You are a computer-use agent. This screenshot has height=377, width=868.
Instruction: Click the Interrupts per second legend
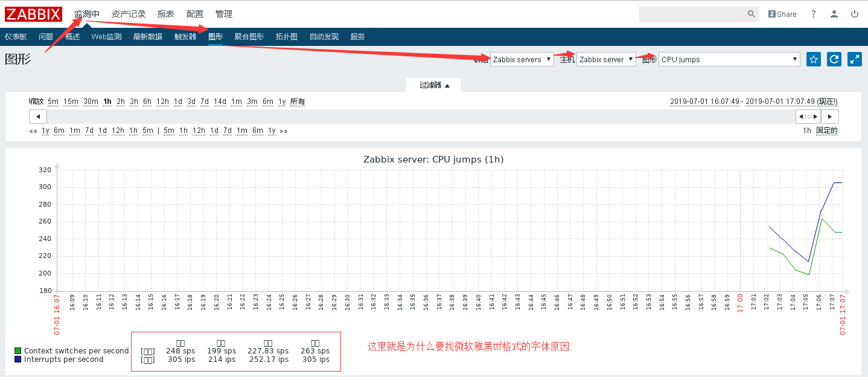64,359
